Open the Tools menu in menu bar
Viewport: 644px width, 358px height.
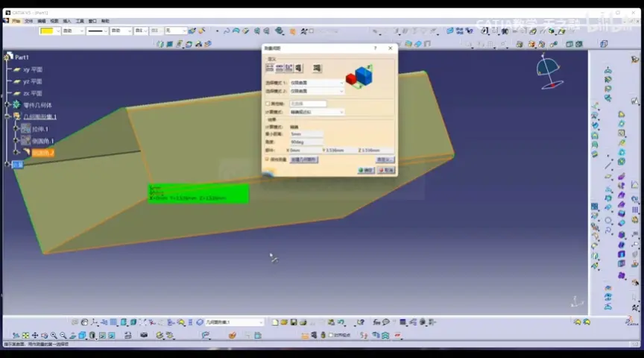point(80,21)
